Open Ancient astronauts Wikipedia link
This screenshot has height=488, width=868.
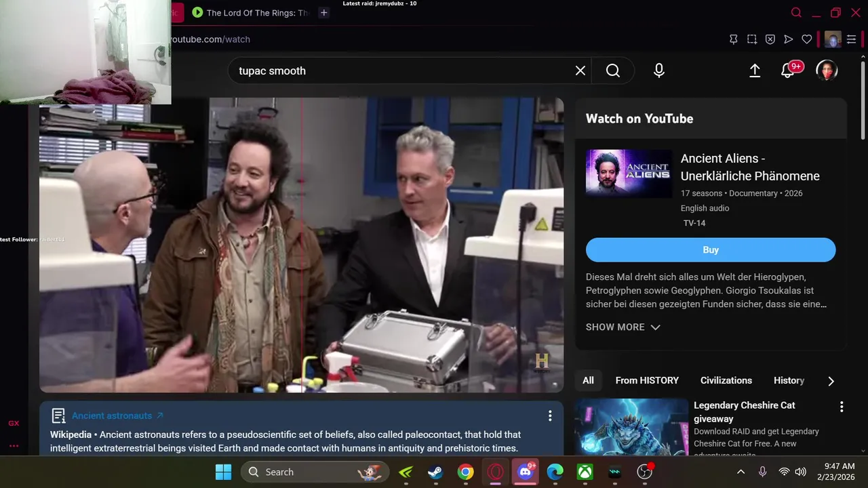click(x=117, y=415)
